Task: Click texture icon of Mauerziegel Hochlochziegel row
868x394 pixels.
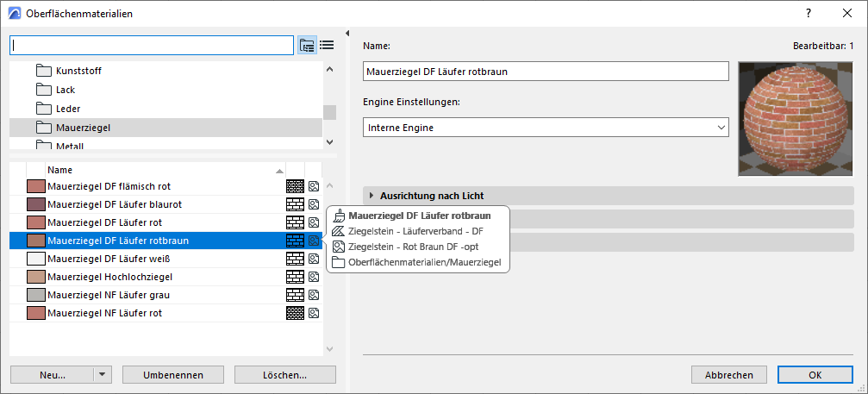Action: [314, 277]
